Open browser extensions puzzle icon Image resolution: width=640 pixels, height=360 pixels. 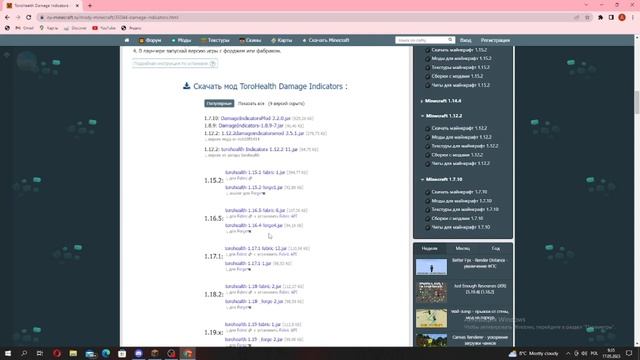pos(600,18)
